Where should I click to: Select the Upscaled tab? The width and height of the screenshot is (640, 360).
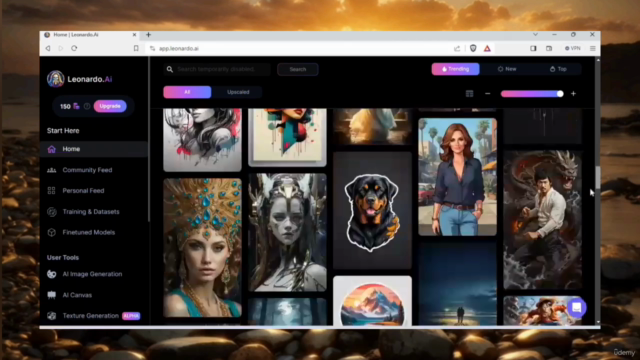(x=238, y=92)
